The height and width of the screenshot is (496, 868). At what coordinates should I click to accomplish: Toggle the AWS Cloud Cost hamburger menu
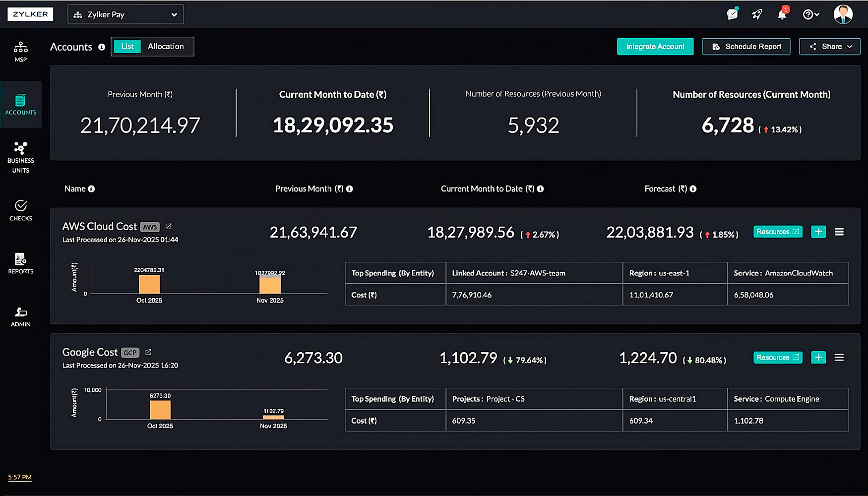tap(839, 231)
